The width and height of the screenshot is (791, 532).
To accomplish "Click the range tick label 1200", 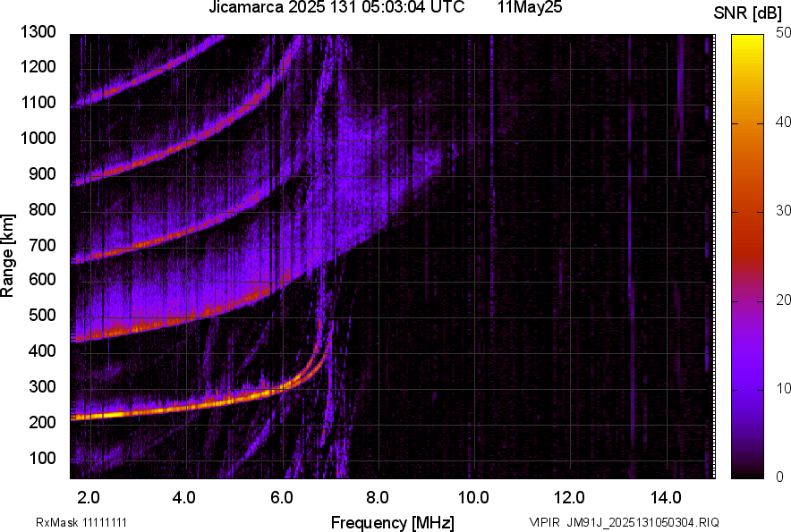I will click(38, 66).
